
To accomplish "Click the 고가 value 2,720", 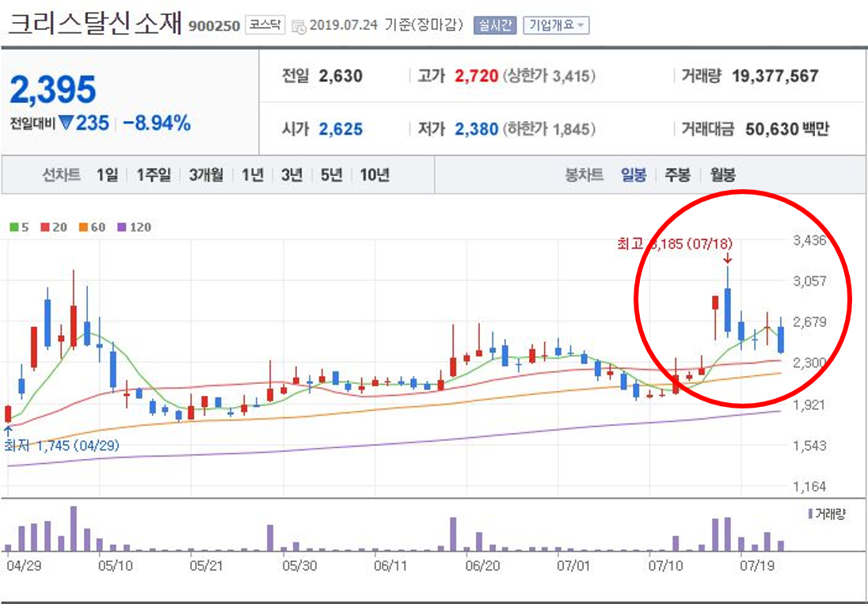I will [476, 76].
